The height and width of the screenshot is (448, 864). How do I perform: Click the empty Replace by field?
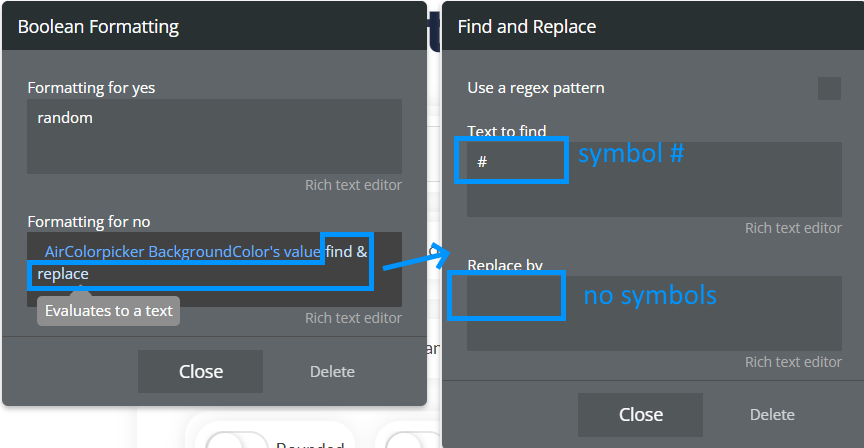pos(654,313)
